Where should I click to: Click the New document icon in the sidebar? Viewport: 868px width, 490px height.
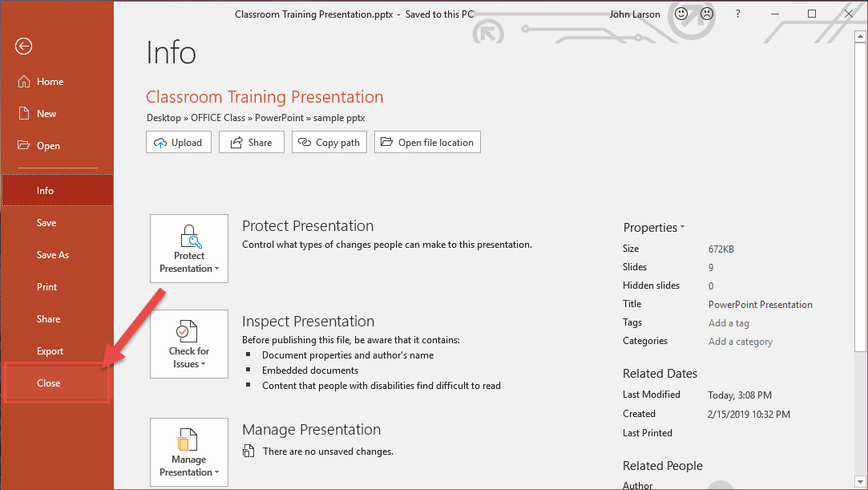pos(23,114)
